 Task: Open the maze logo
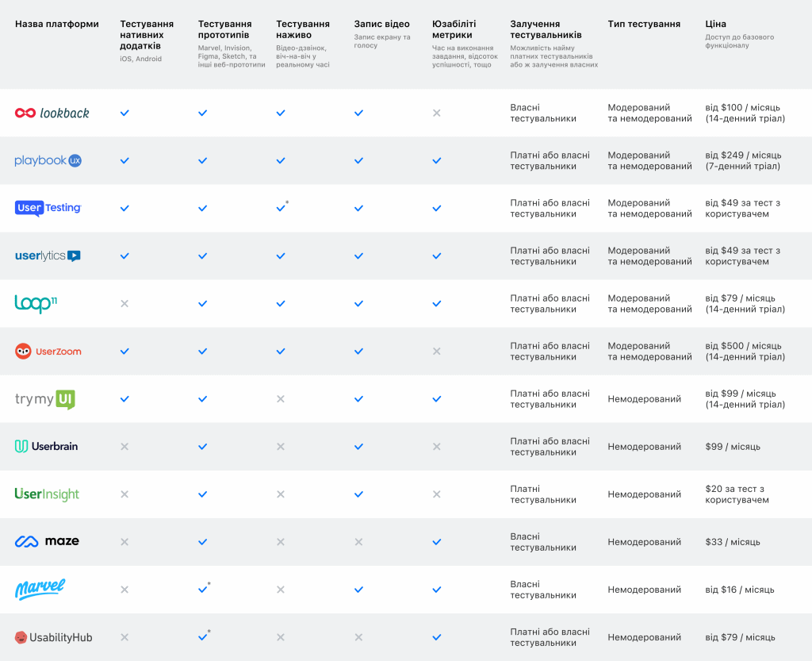(x=47, y=542)
